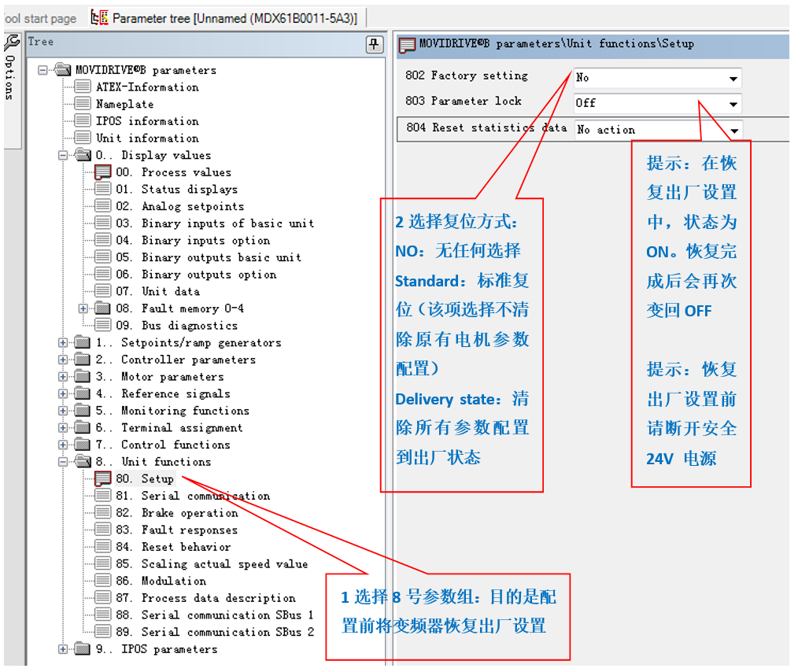
Task: Pin the Tree panel with pushpin icon
Action: point(375,45)
